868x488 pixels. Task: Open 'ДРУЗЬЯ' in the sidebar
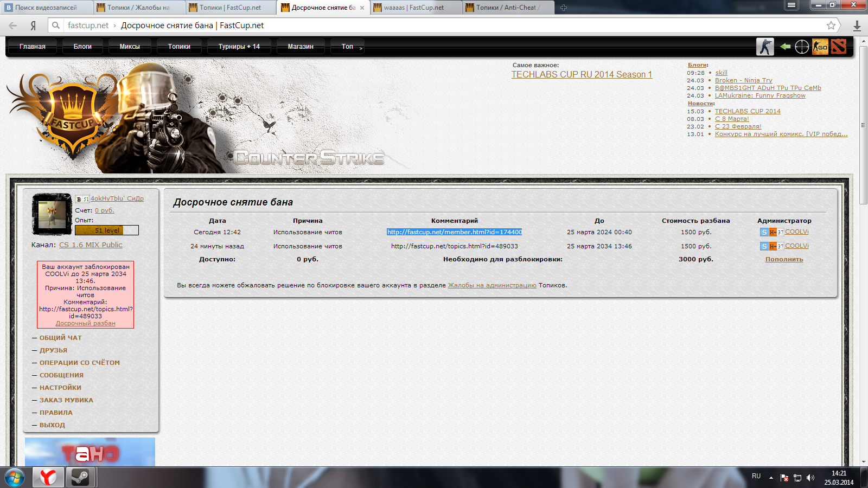click(53, 350)
